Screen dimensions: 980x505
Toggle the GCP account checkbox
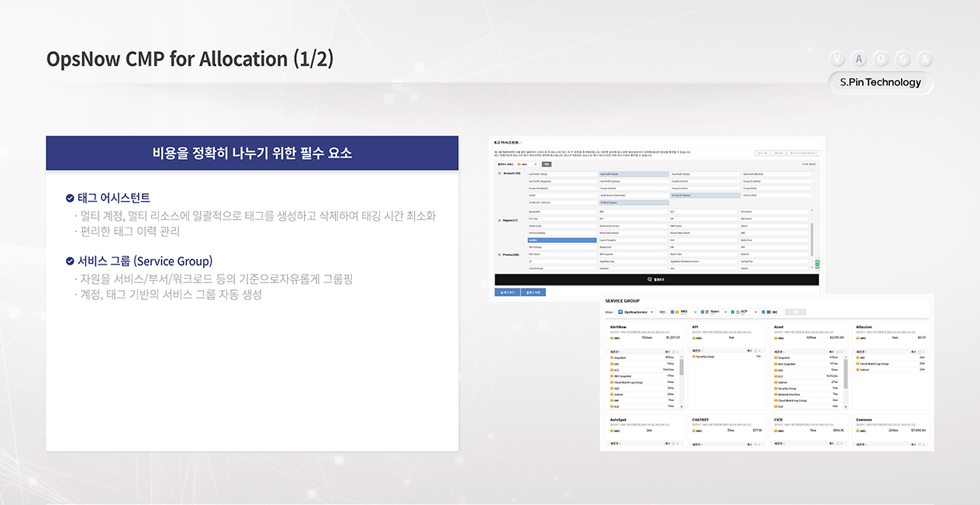pos(734,312)
